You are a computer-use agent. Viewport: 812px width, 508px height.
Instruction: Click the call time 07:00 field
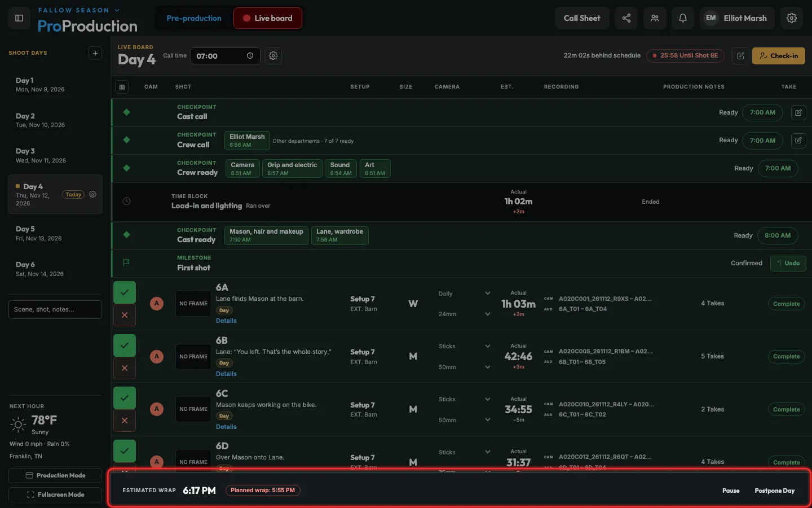[226, 56]
